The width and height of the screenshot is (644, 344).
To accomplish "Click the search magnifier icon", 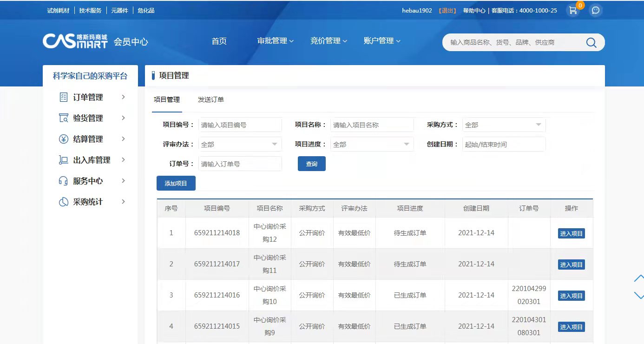I will point(591,42).
